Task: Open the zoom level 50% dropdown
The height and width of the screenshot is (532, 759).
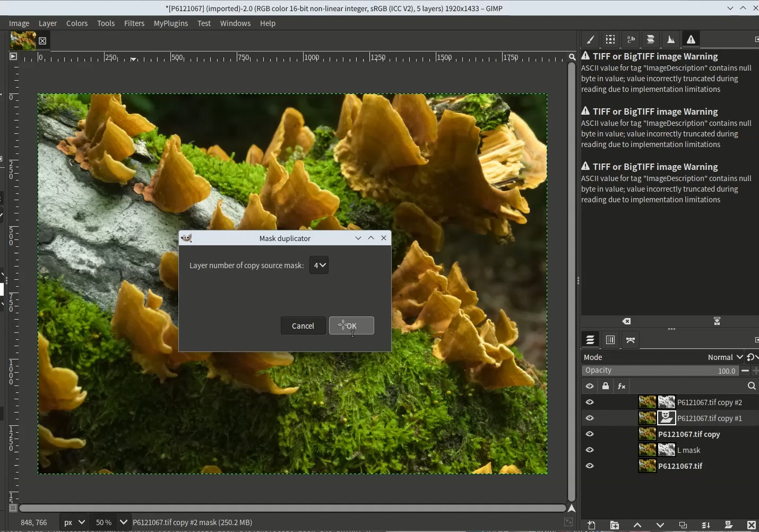Action: 124,522
